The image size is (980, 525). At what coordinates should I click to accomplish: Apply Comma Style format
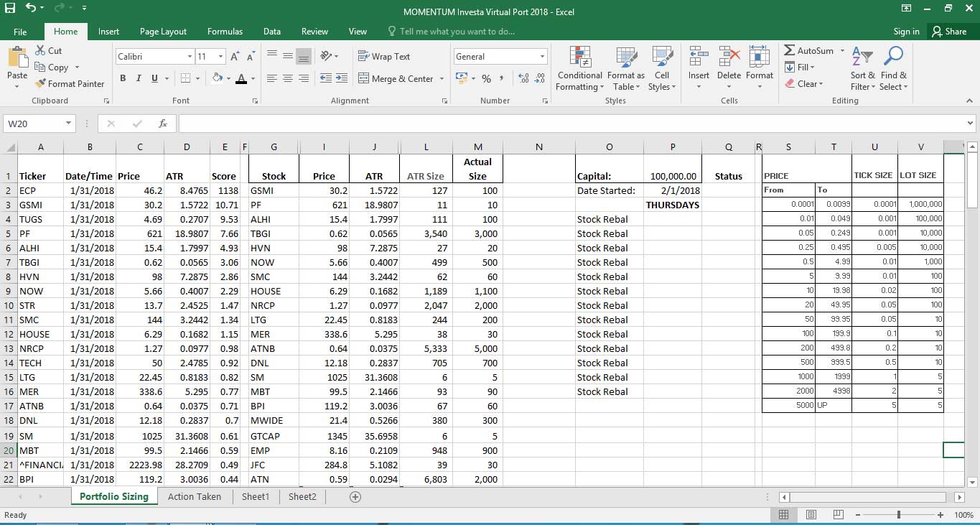(500, 78)
